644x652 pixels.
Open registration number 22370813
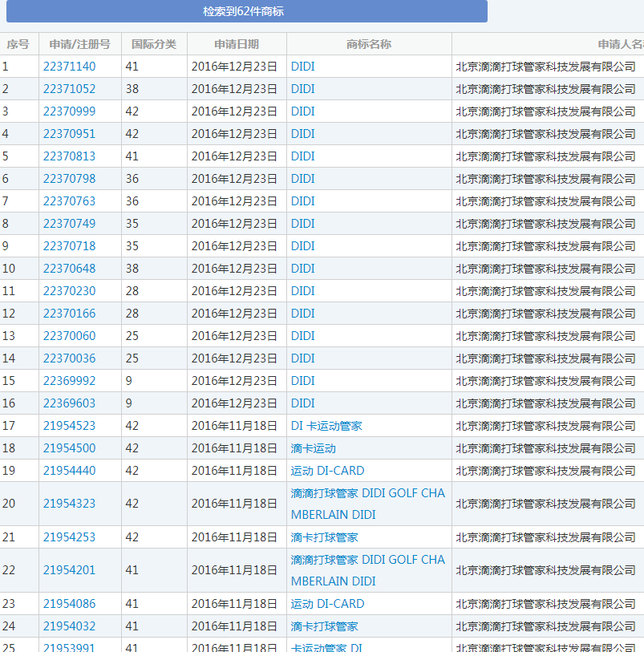[x=70, y=156]
